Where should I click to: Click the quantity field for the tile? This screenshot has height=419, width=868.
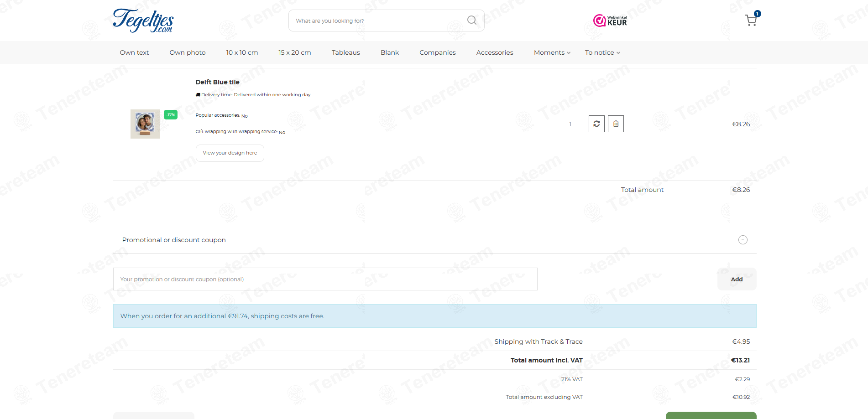tap(570, 124)
